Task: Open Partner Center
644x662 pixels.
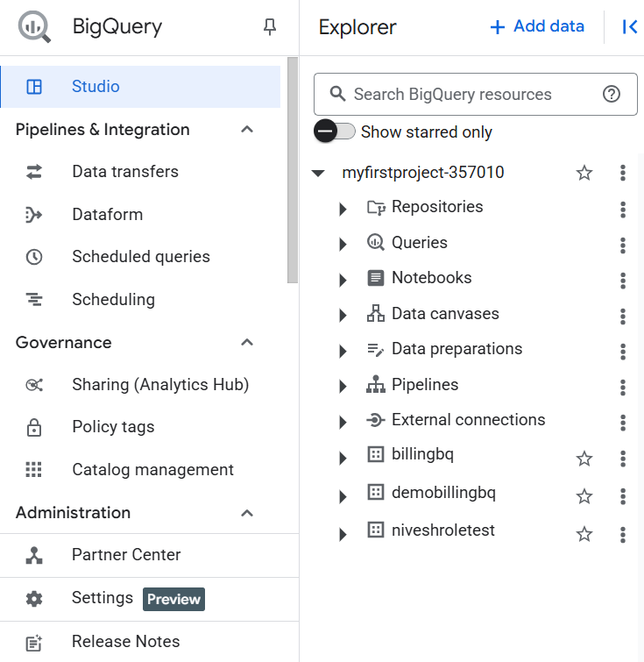Action: pyautogui.click(x=126, y=555)
